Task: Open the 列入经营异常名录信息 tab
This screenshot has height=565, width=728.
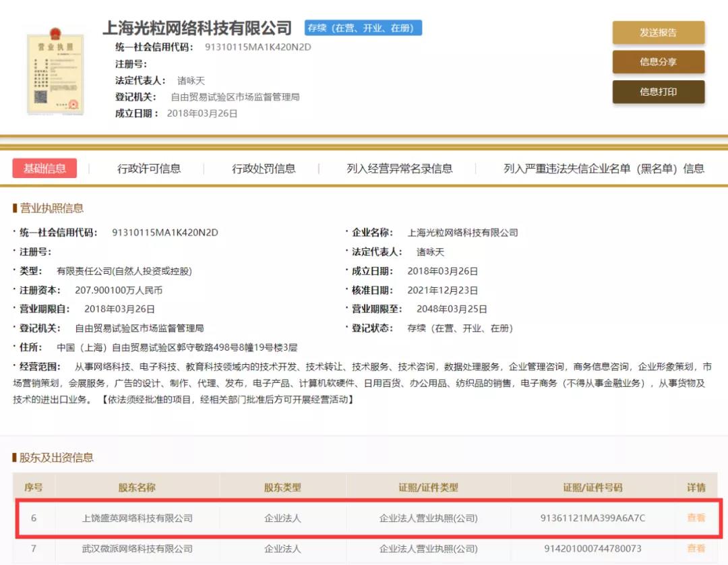Action: (x=400, y=169)
